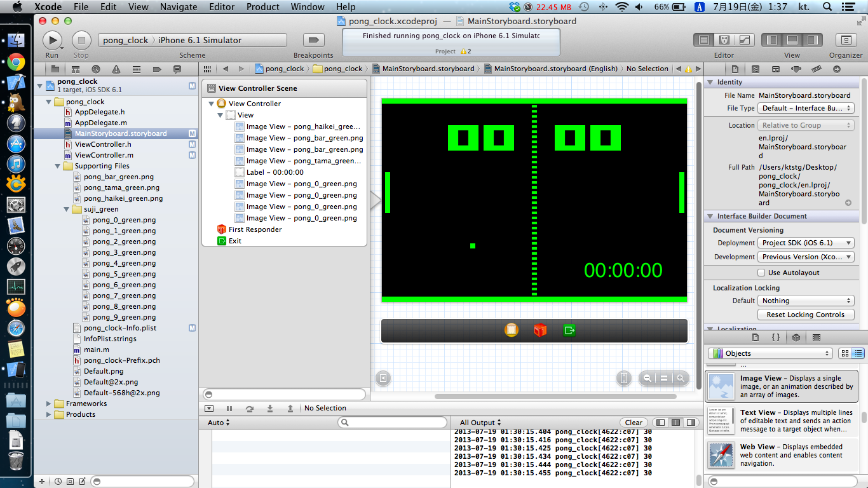Show the Debug navigator
Image resolution: width=868 pixels, height=488 pixels.
(136, 69)
